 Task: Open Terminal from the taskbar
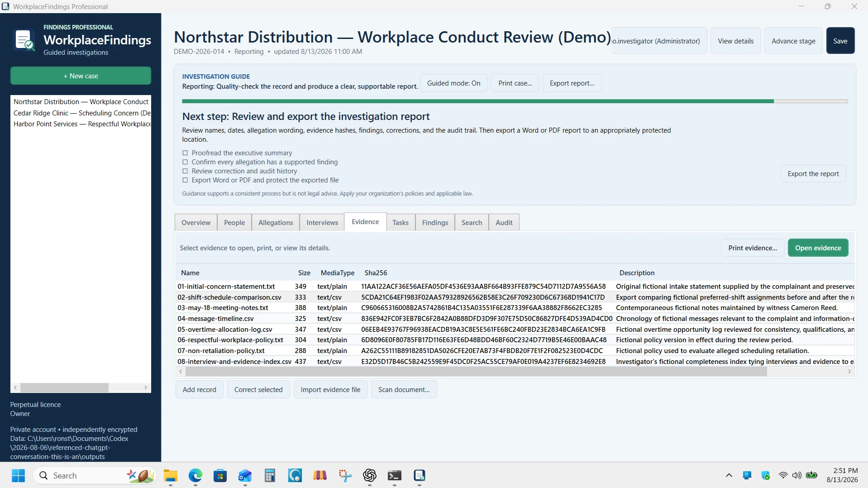pyautogui.click(x=395, y=475)
